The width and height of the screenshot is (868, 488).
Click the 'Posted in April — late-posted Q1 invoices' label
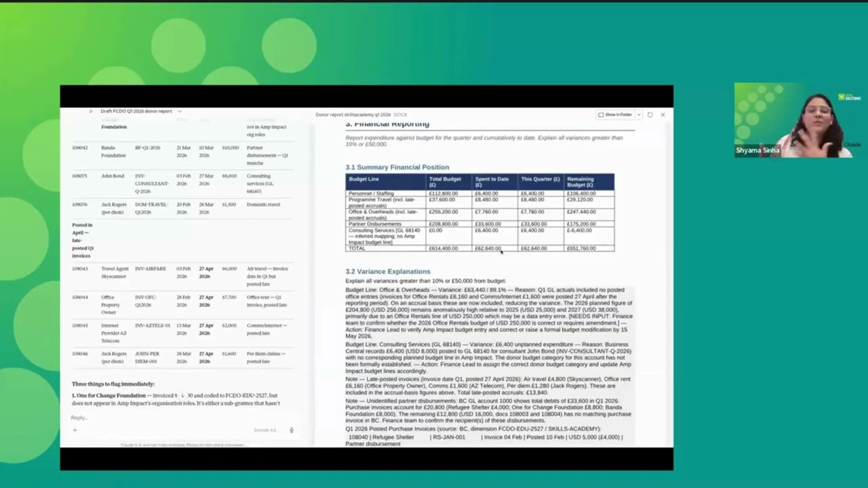[x=82, y=240]
